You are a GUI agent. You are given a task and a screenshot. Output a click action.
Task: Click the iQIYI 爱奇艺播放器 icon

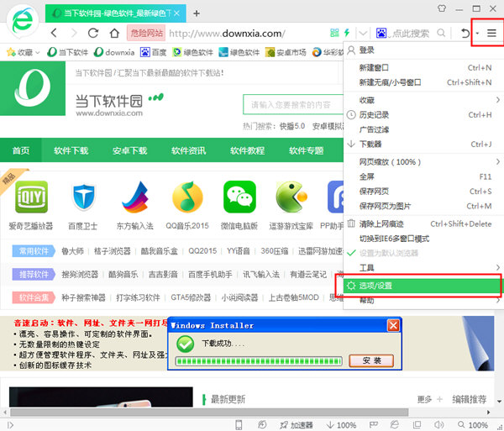(31, 197)
